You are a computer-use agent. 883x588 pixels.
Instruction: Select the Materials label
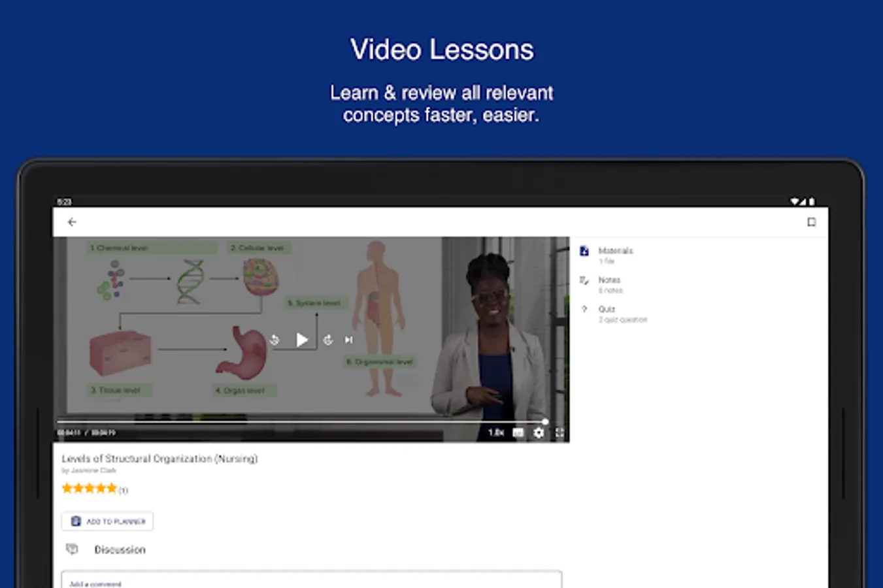[x=616, y=251]
